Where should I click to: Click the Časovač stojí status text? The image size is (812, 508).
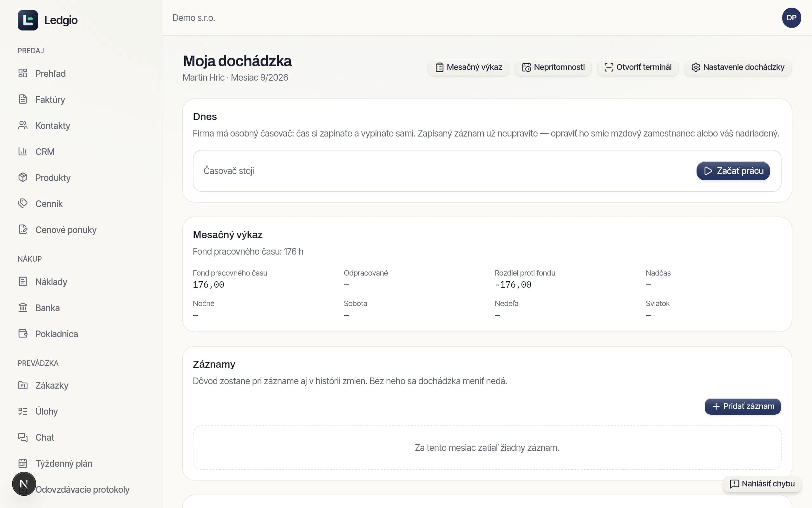click(229, 171)
